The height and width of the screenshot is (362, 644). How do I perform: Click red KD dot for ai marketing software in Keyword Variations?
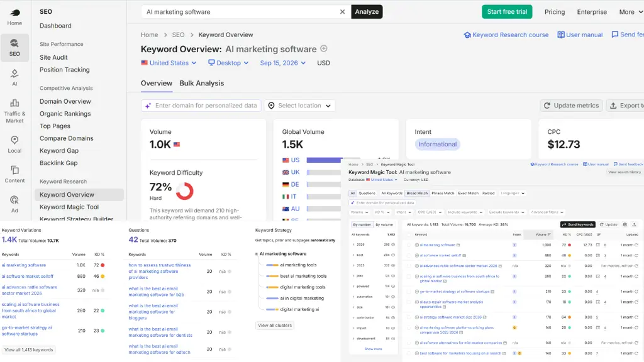(x=103, y=265)
